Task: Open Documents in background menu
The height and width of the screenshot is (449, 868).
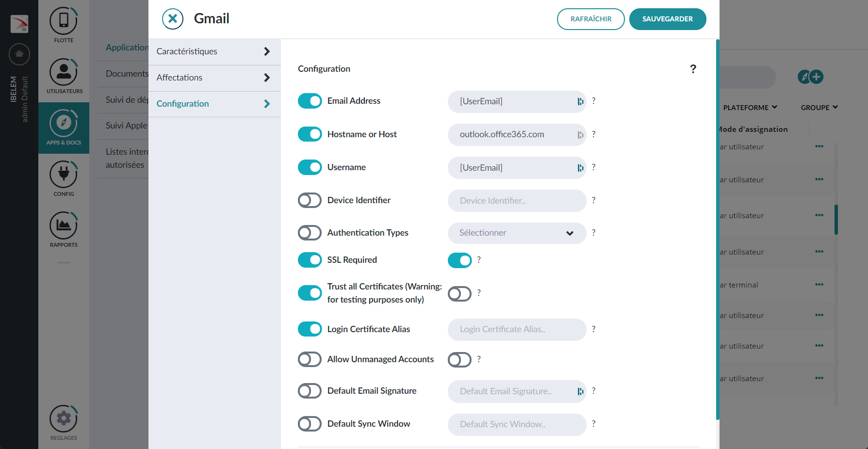Action: [x=127, y=74]
